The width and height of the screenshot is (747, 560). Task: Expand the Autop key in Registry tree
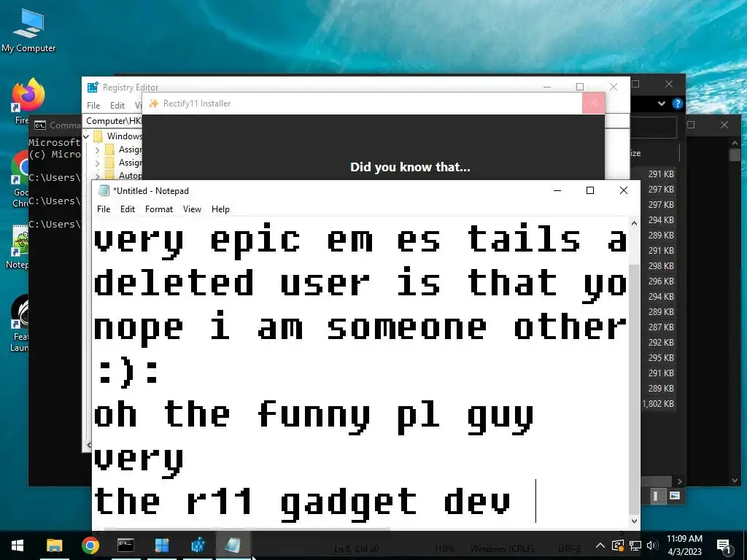[97, 176]
